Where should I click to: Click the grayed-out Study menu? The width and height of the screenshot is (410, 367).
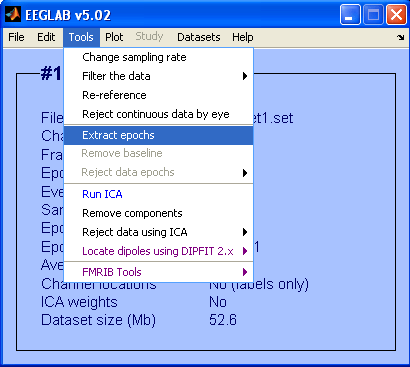(149, 36)
